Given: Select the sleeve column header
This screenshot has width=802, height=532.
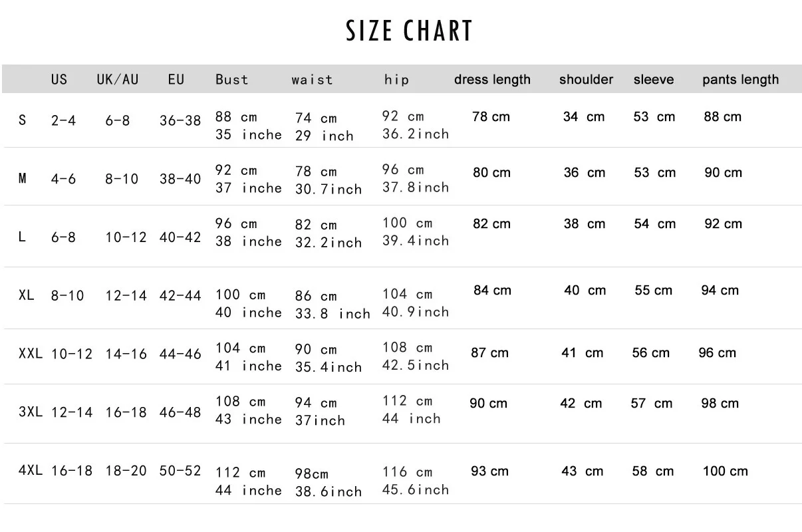Looking at the screenshot, I should 653,80.
